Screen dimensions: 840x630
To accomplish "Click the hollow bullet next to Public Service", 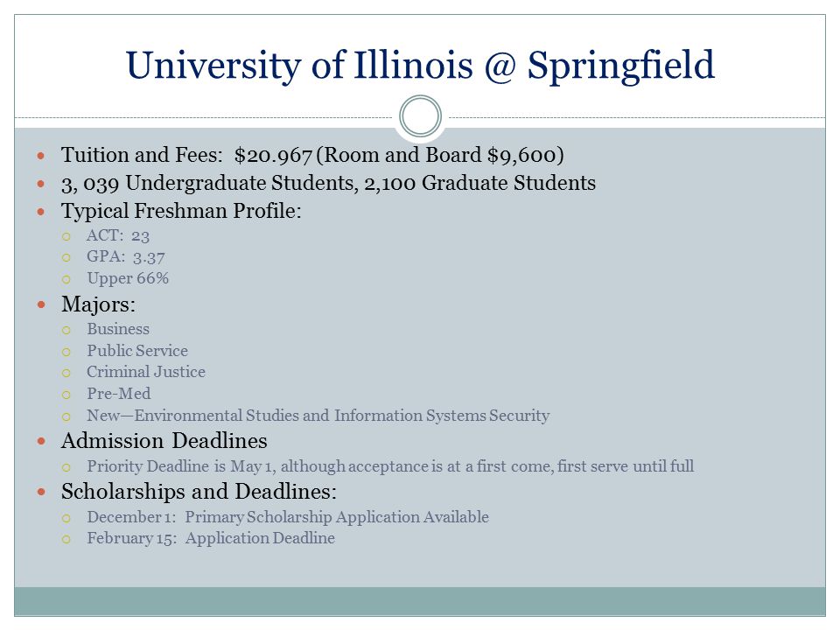I will (x=66, y=352).
